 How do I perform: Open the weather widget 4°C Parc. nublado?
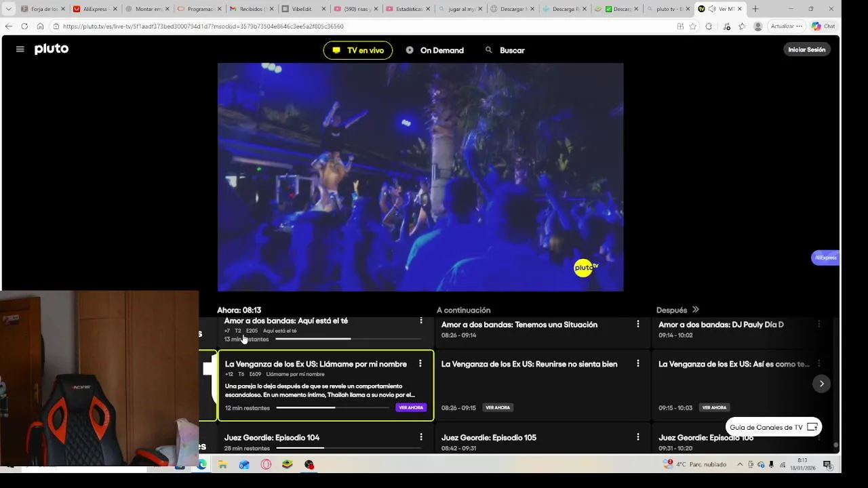pos(694,464)
